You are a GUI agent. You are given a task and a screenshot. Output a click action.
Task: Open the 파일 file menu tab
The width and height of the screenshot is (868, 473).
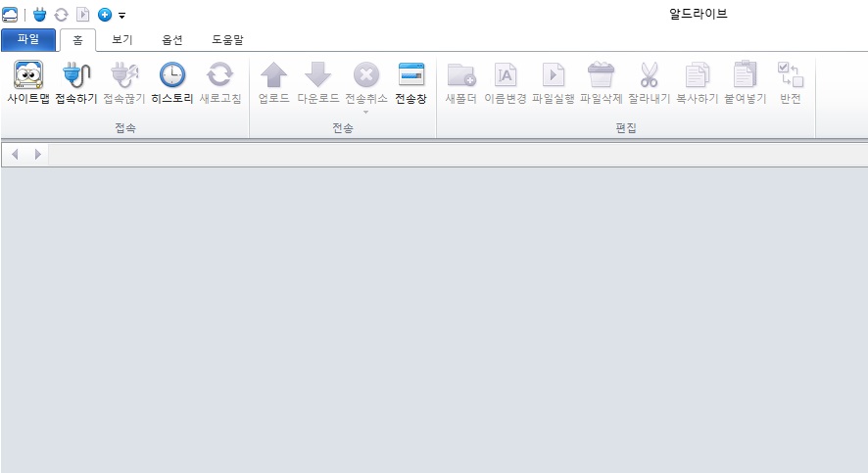(28, 40)
